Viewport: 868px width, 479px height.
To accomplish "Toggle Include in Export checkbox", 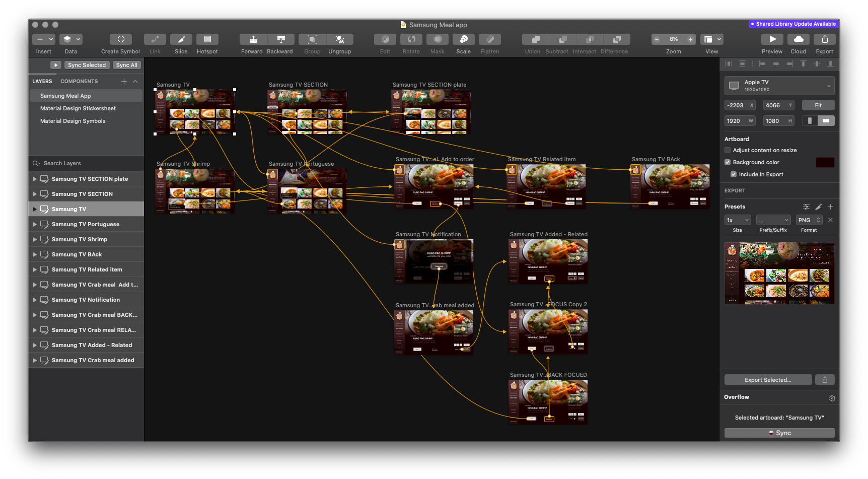I will point(734,174).
